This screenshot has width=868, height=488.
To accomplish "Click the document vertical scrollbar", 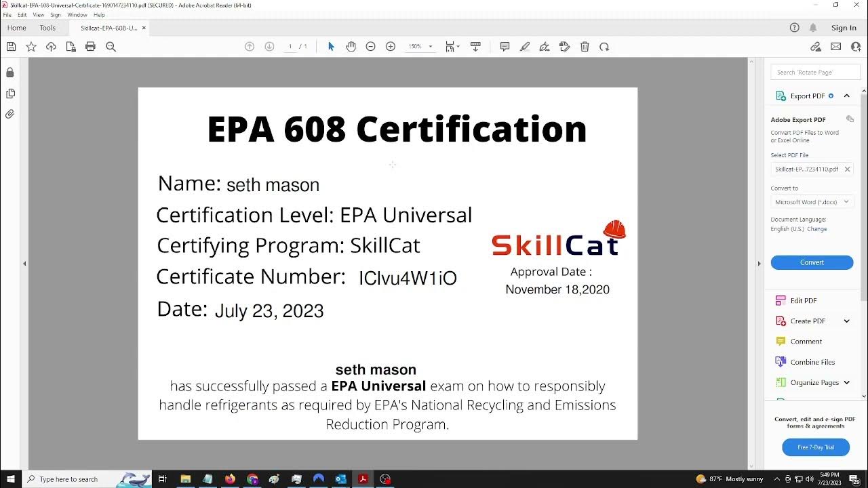I will pos(751,264).
